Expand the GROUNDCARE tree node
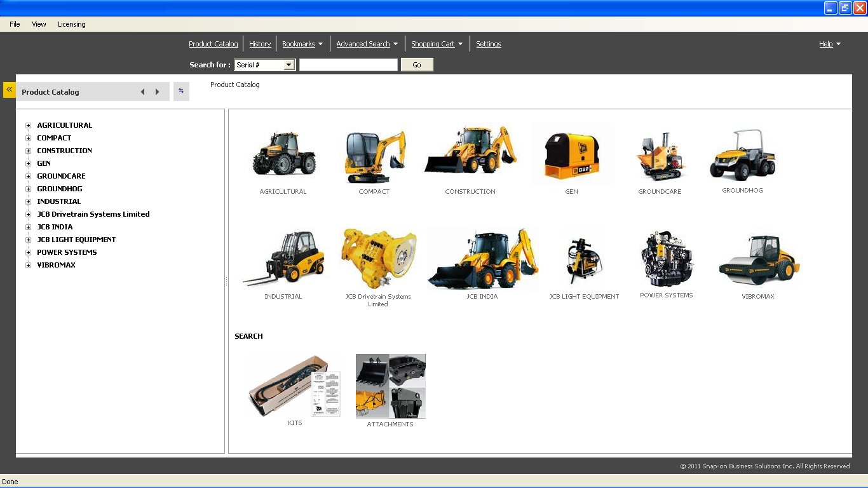This screenshot has width=868, height=488. point(28,176)
